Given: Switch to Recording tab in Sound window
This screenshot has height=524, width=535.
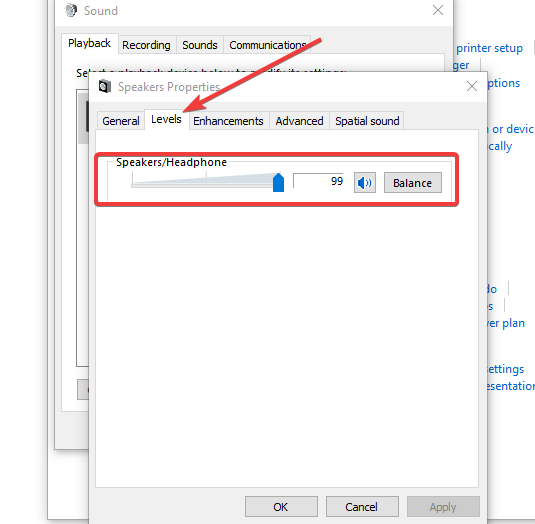Looking at the screenshot, I should [x=146, y=45].
